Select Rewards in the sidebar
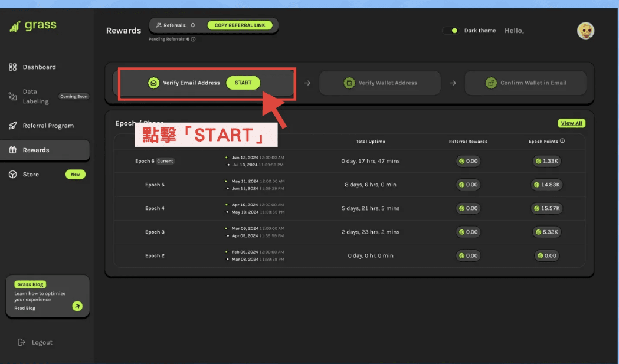Screen dimensions: 619x364 [45, 150]
